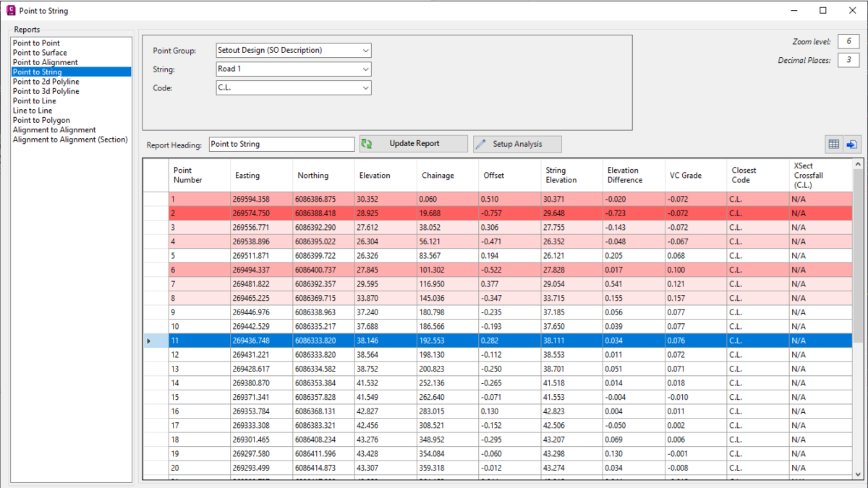
Task: Click the scroll up arrow of the table
Action: [857, 165]
